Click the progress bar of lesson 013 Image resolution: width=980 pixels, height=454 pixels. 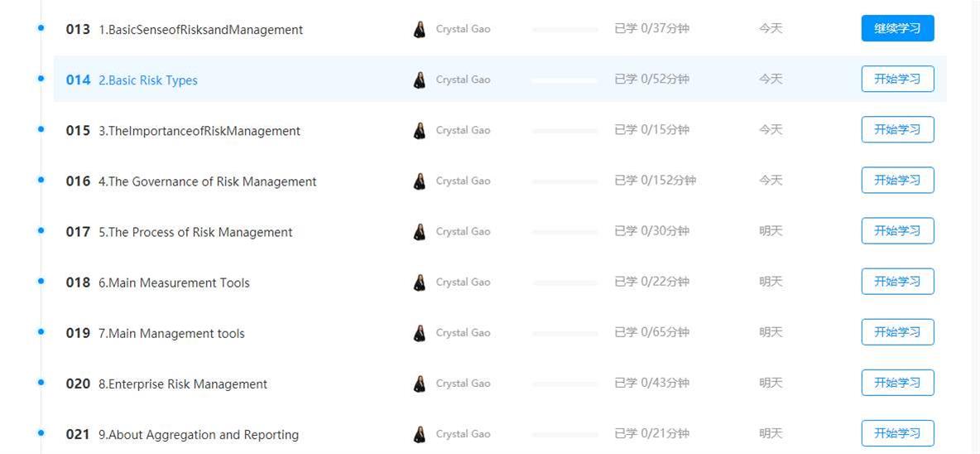(x=565, y=29)
